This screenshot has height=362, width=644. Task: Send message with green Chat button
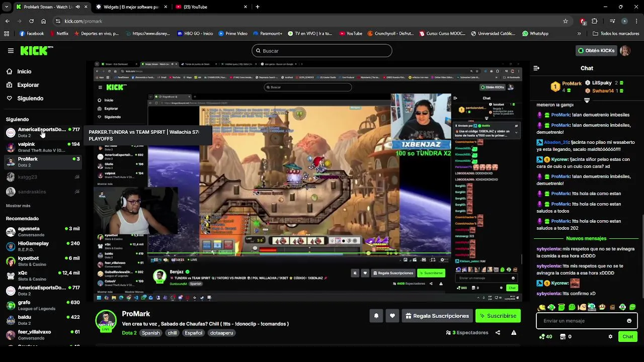[x=628, y=336]
